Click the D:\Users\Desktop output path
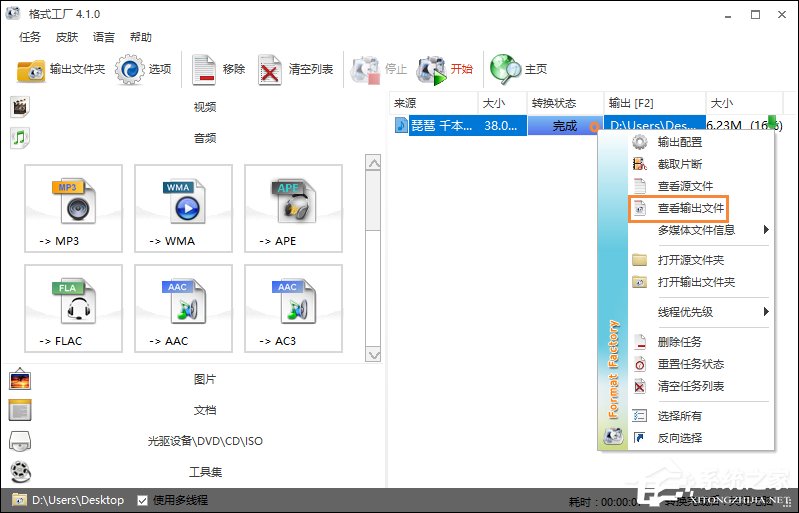 pos(77,500)
